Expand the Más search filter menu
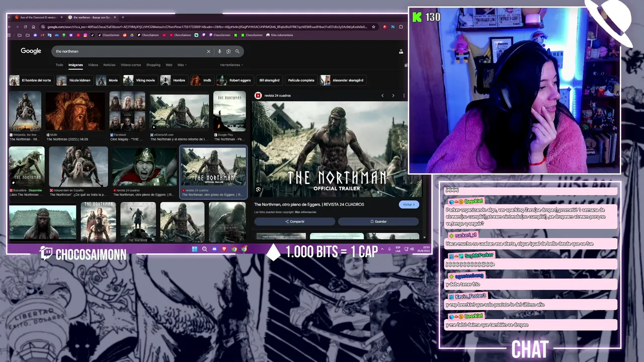Screen dimensions: 644x362 pyautogui.click(x=181, y=65)
